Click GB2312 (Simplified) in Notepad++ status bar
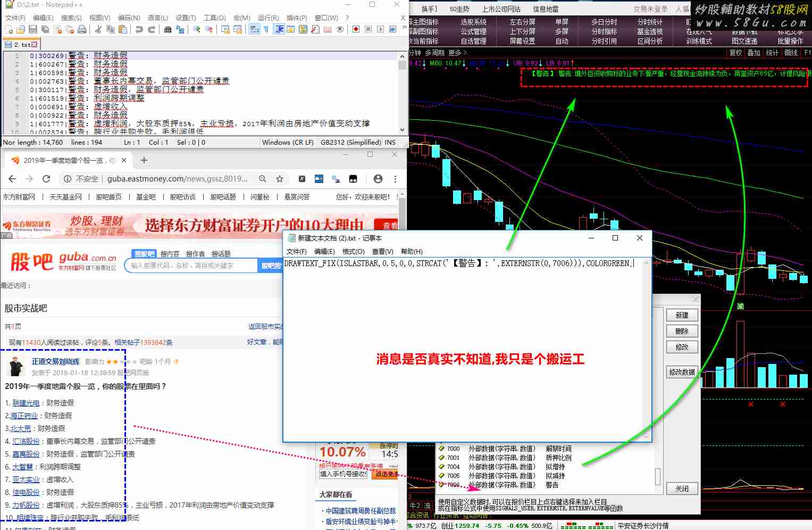The image size is (812, 530). click(x=350, y=142)
